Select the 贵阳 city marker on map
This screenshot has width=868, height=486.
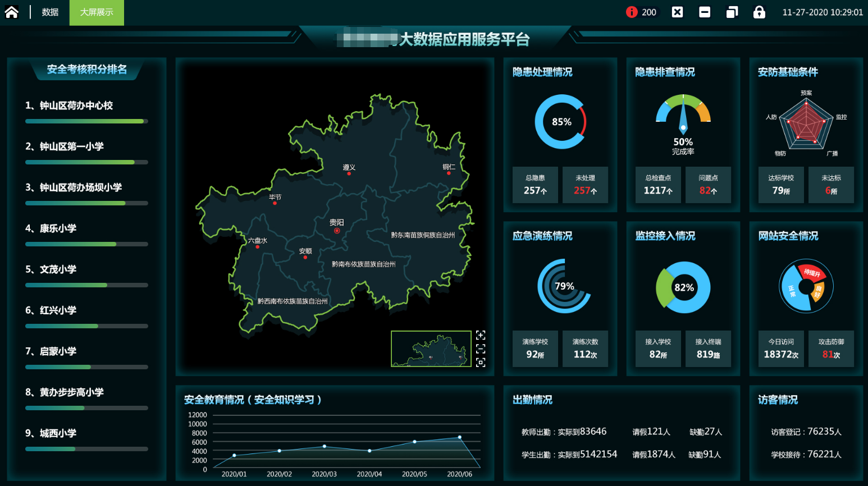click(x=337, y=231)
